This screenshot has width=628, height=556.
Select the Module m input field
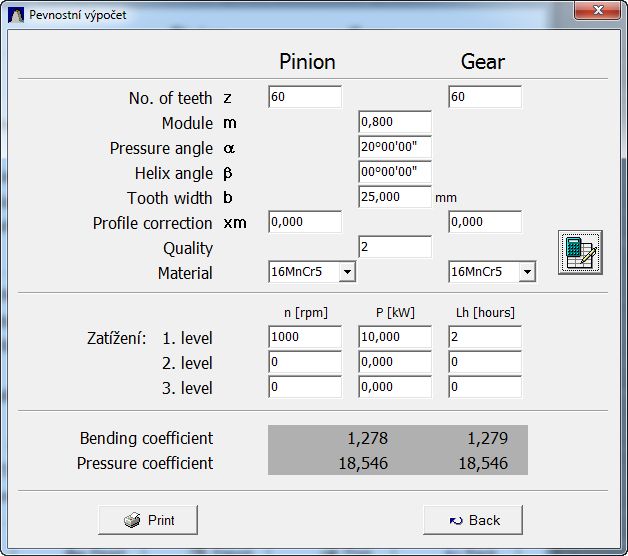coord(395,122)
